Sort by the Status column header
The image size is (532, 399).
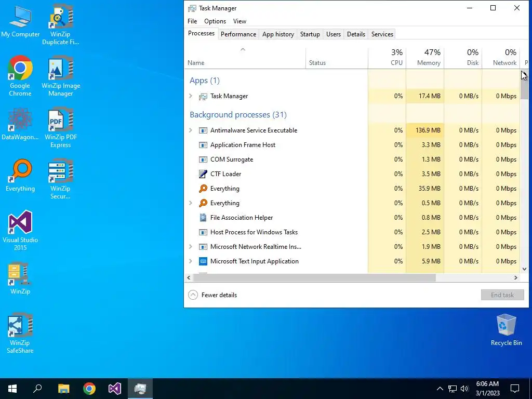pyautogui.click(x=337, y=59)
